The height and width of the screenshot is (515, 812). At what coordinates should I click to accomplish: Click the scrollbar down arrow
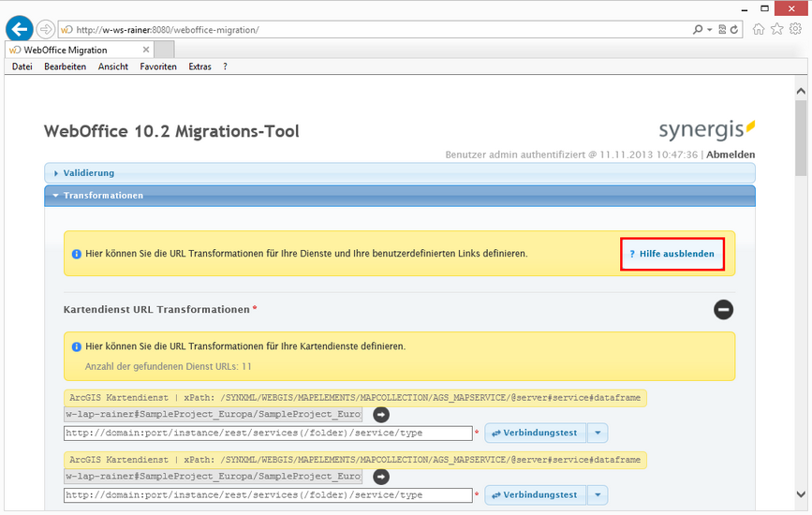801,494
